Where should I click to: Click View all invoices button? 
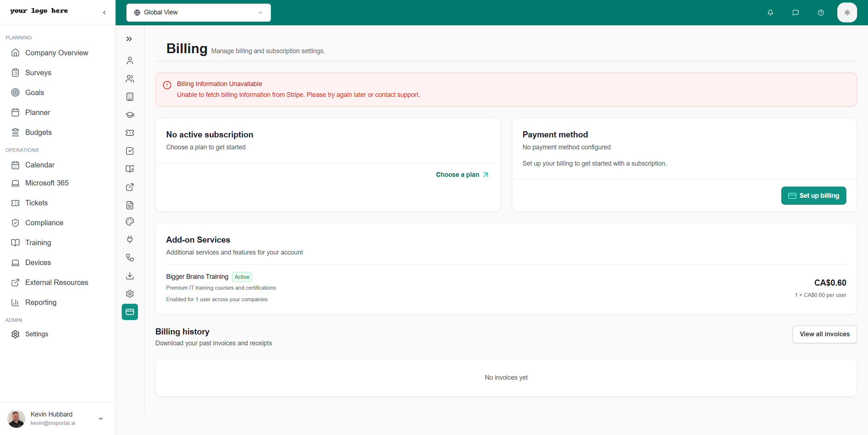click(824, 334)
